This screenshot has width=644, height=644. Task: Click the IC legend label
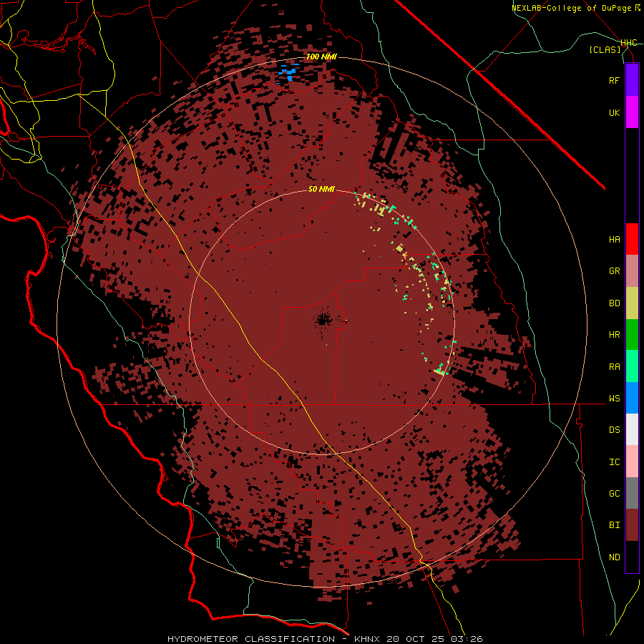615,462
